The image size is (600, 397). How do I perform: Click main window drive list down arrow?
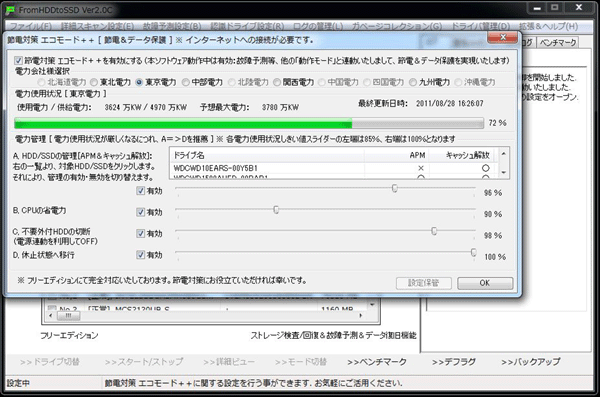(x=372, y=305)
